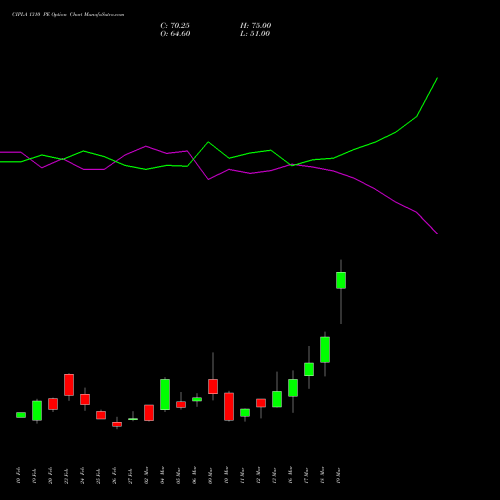Select the 11 Mar date label
Image resolution: width=500 pixels, height=500 pixels.
click(242, 476)
